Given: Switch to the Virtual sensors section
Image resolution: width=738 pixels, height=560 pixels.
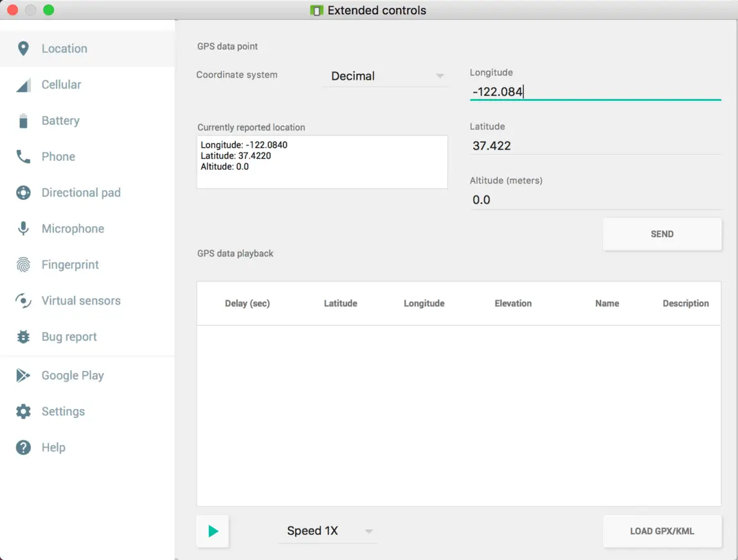Looking at the screenshot, I should pos(81,300).
